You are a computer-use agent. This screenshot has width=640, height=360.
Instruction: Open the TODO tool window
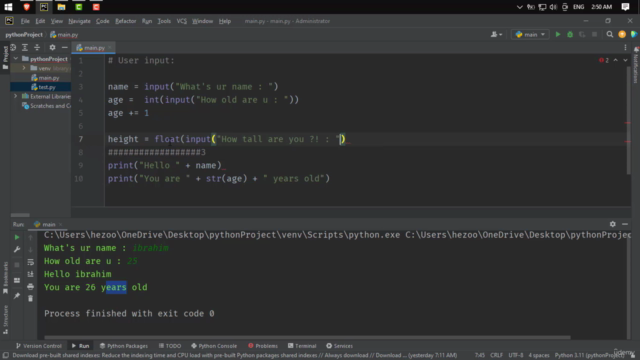pos(170,346)
